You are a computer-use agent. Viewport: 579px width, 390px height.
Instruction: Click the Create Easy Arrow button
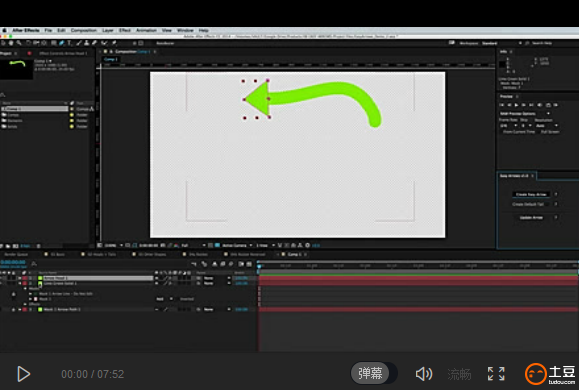(x=531, y=194)
